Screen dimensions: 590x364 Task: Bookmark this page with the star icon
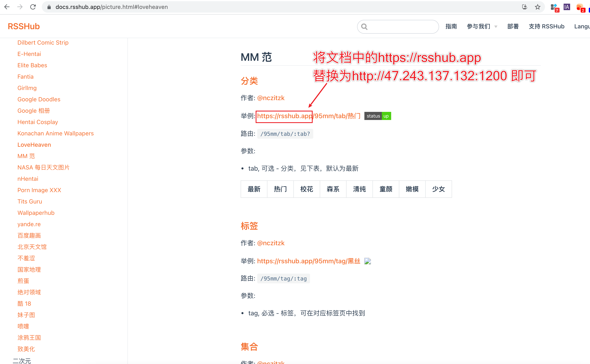click(537, 7)
